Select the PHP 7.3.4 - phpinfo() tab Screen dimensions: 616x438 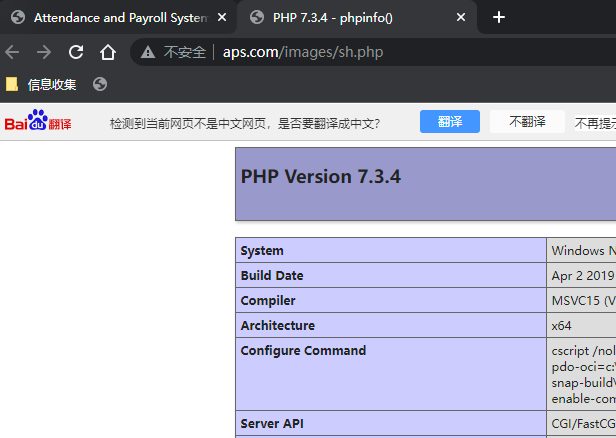(x=358, y=17)
